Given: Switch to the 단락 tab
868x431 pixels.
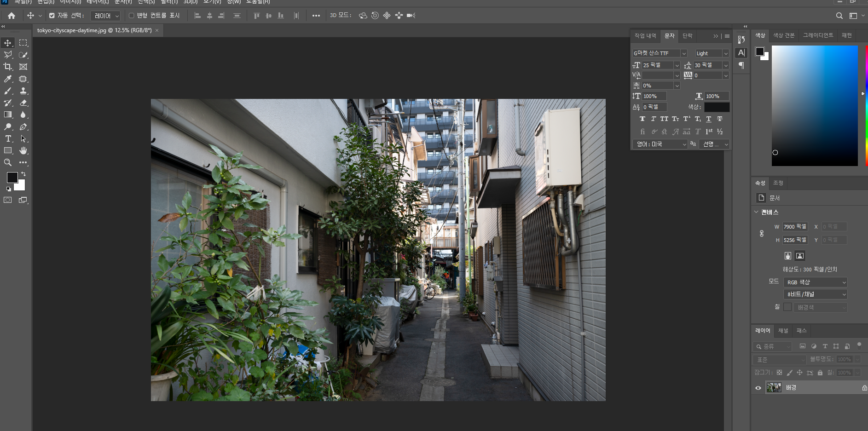Looking at the screenshot, I should pyautogui.click(x=688, y=36).
